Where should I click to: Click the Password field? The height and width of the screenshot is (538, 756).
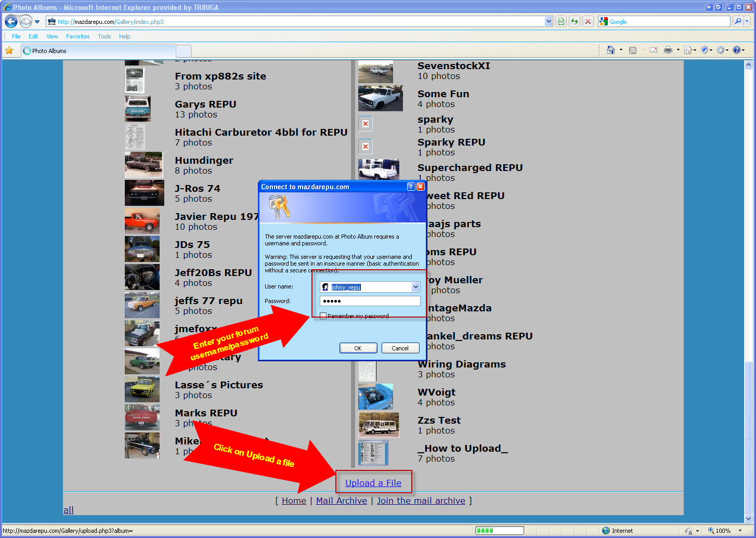370,301
